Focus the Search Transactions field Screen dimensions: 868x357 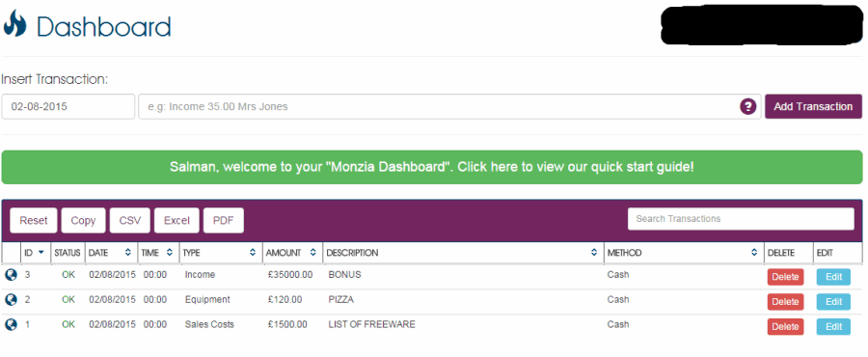(741, 219)
